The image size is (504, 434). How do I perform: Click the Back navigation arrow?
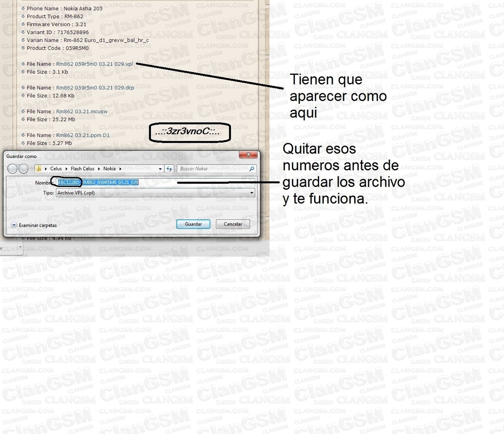[12, 169]
